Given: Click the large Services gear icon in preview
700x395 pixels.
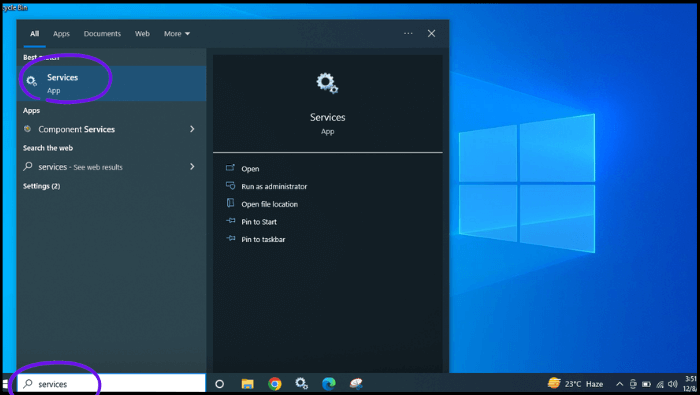Looking at the screenshot, I should [327, 83].
